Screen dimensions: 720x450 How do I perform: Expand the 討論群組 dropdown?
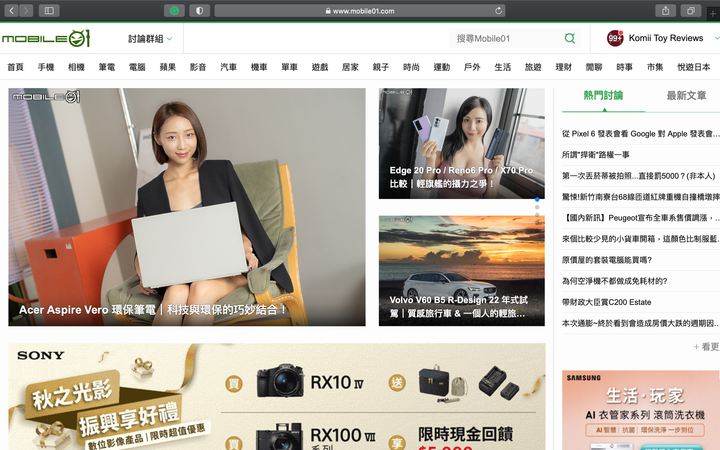click(x=150, y=39)
